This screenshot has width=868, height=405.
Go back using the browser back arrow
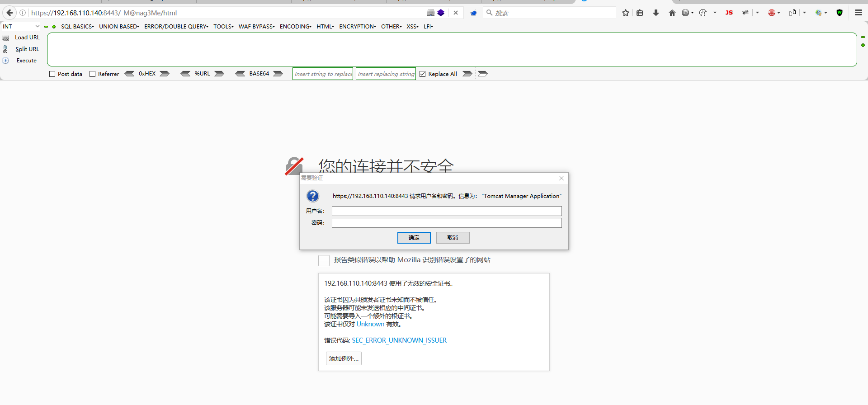(x=9, y=13)
